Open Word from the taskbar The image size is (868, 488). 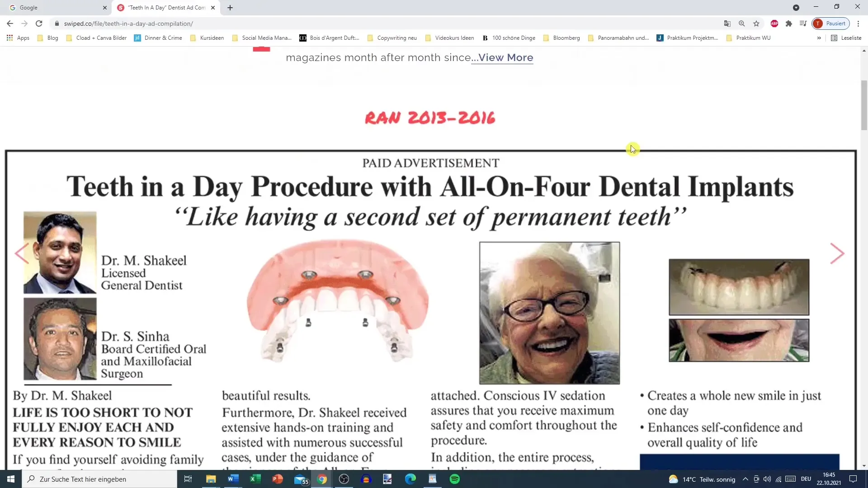pos(233,479)
